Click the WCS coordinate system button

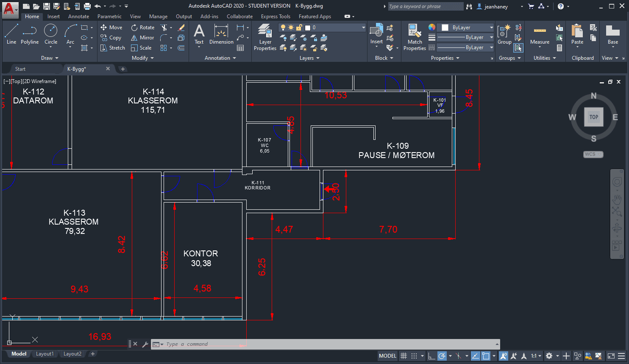(x=593, y=154)
